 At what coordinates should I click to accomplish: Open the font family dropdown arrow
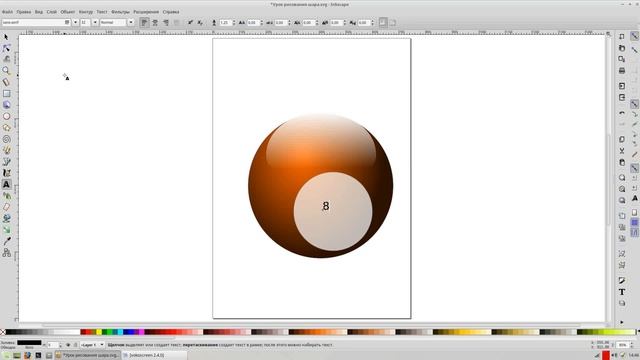pyautogui.click(x=75, y=22)
